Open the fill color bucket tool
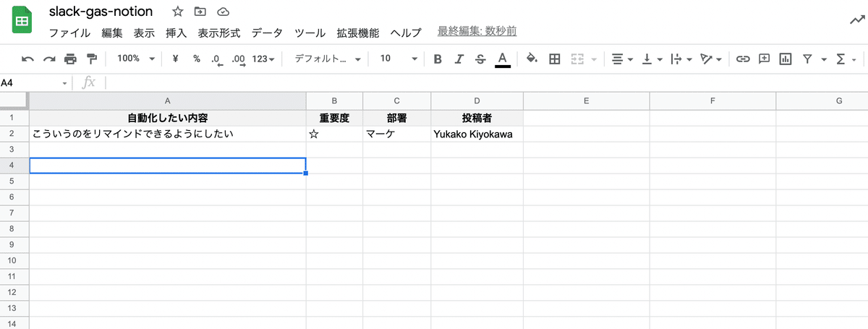Screen dimensions: 868x329 click(532, 59)
